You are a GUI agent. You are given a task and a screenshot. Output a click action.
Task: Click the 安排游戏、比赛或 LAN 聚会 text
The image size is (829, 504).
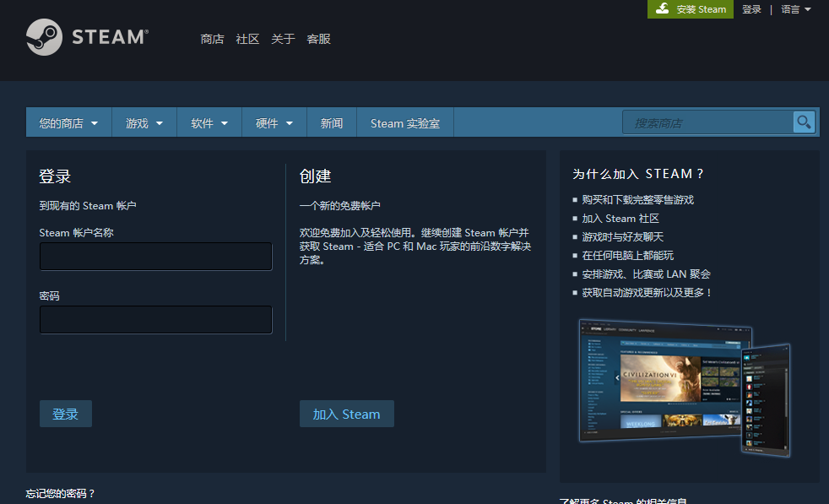(x=646, y=274)
